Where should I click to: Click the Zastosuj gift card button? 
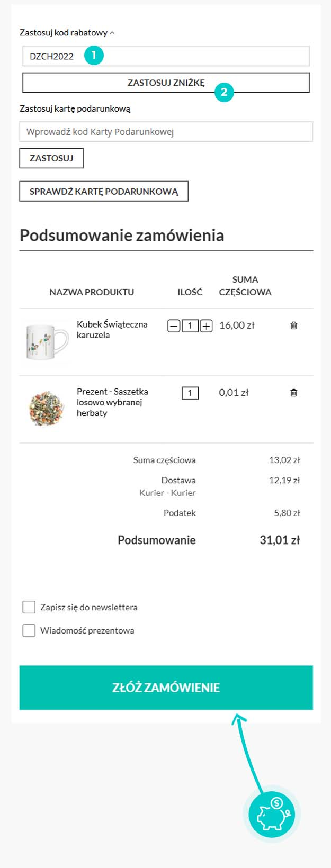tap(51, 158)
